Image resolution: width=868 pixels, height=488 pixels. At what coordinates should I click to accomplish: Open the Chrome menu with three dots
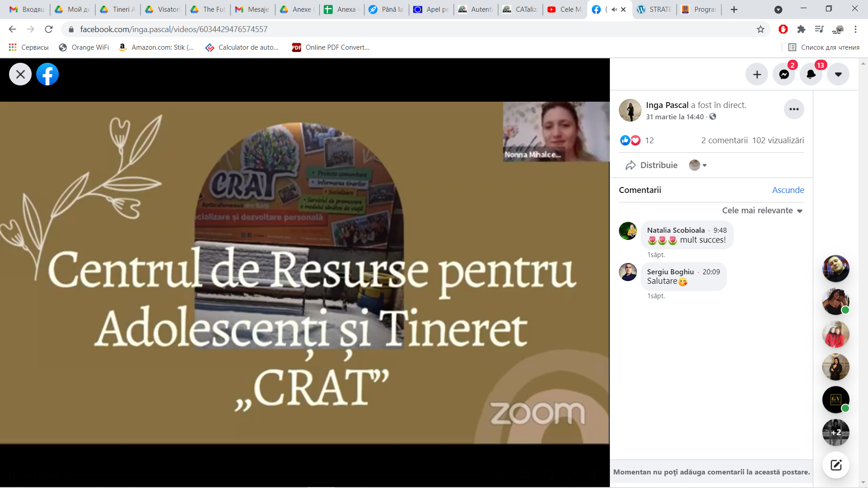[855, 29]
